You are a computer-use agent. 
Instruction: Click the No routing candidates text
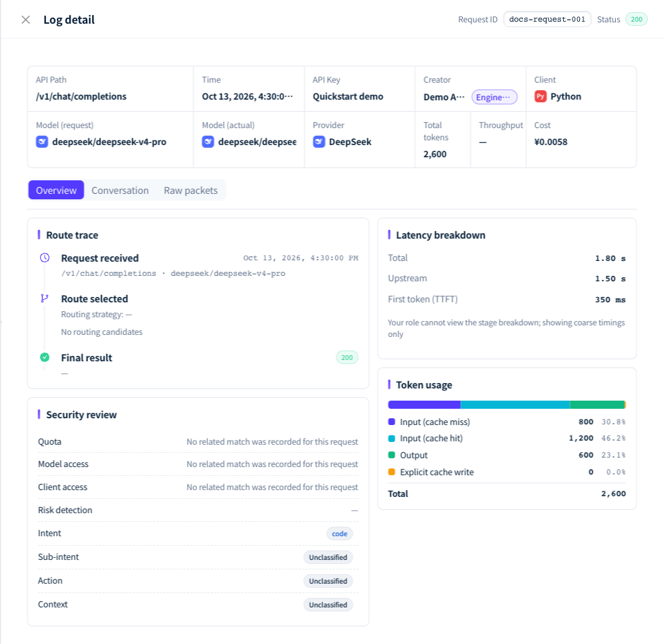(102, 331)
